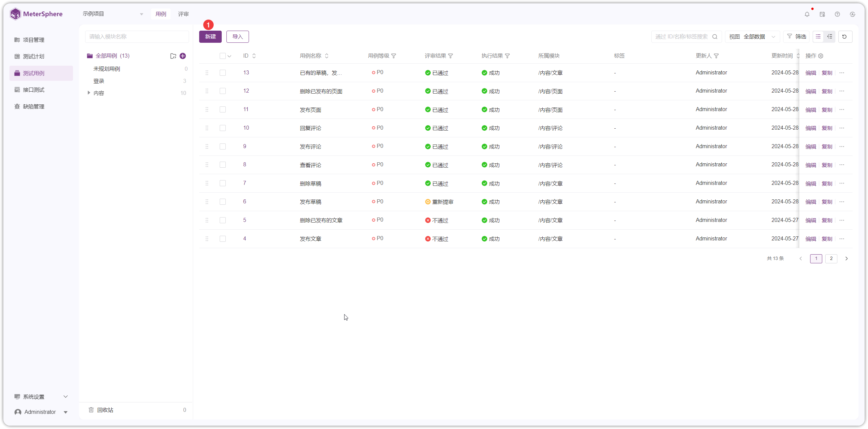Open the Administrator user menu
868x429 pixels.
tap(41, 412)
